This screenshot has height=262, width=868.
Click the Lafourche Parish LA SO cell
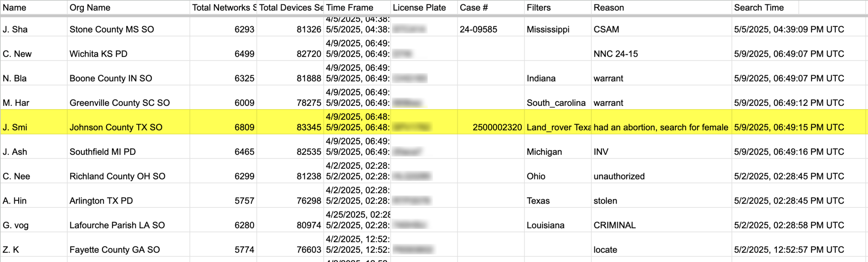click(128, 220)
